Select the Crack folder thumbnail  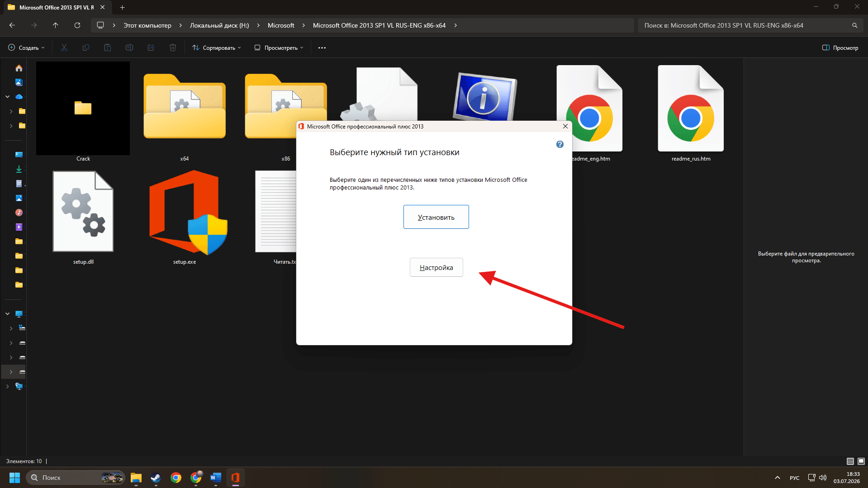pos(83,109)
